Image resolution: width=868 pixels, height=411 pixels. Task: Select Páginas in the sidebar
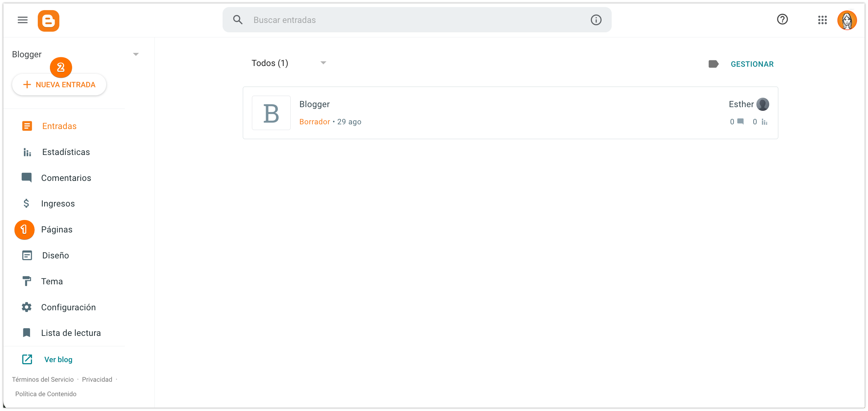point(57,230)
